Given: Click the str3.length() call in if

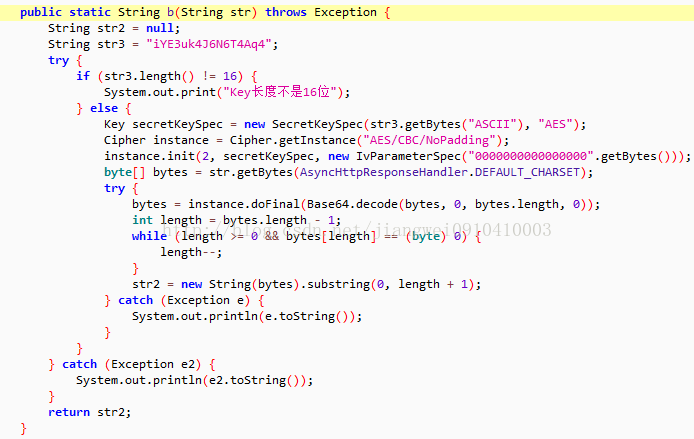Looking at the screenshot, I should click(x=149, y=76).
